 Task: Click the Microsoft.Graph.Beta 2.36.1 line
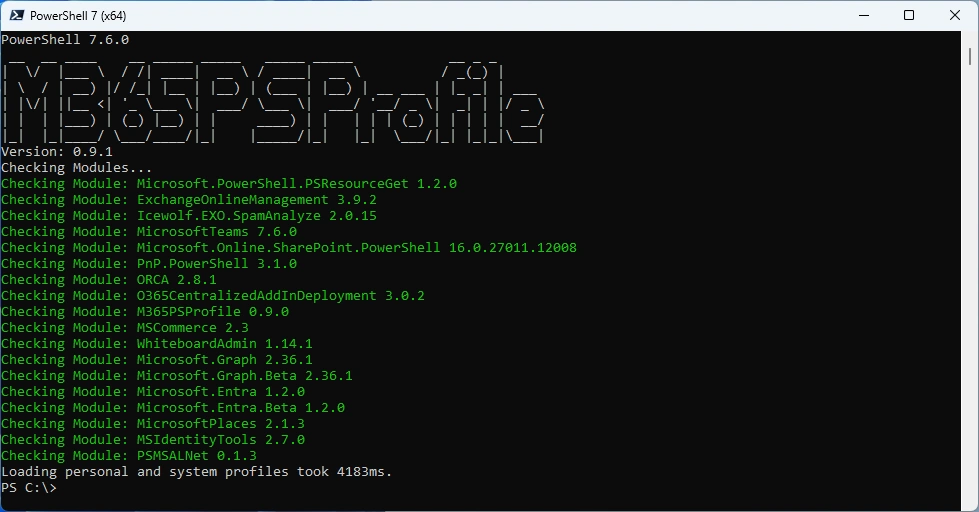[x=177, y=376]
